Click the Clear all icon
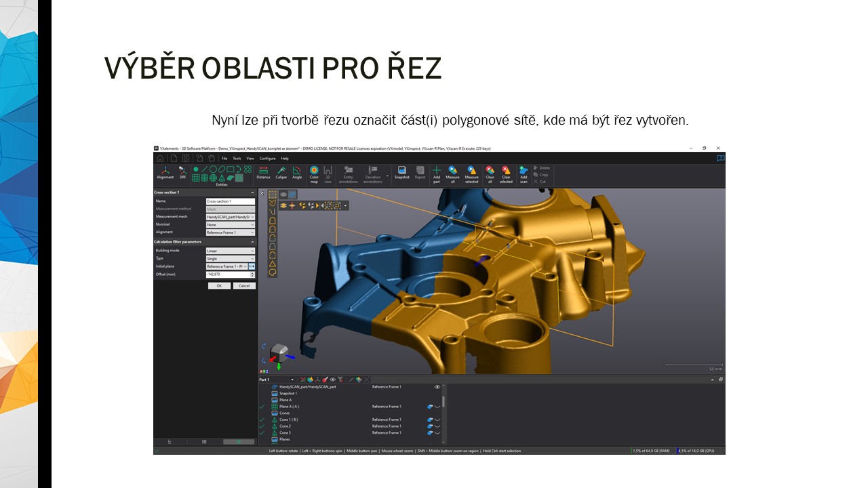The image size is (868, 488). point(490,174)
